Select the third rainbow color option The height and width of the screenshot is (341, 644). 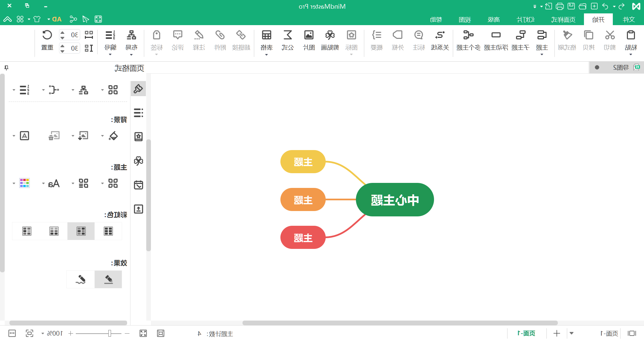click(x=54, y=231)
